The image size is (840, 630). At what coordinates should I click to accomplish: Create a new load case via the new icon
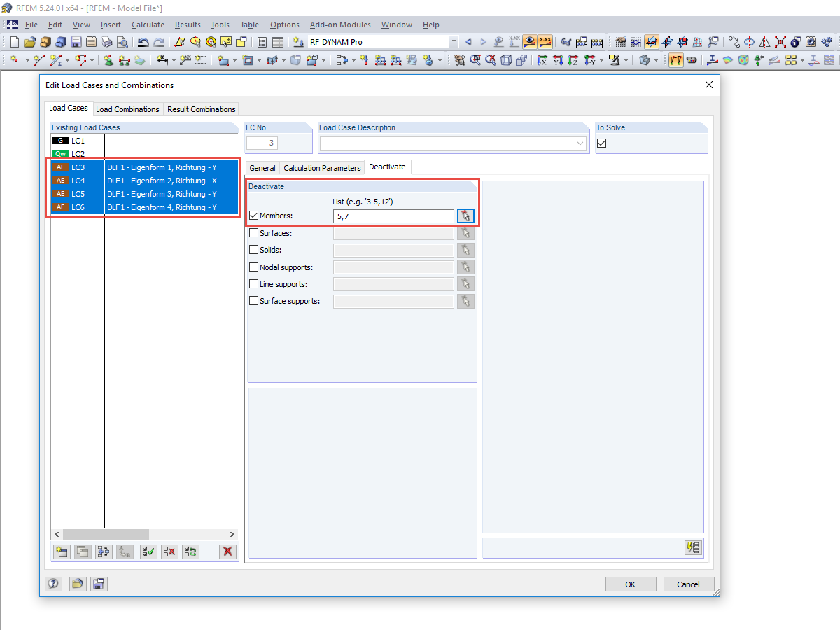click(62, 552)
